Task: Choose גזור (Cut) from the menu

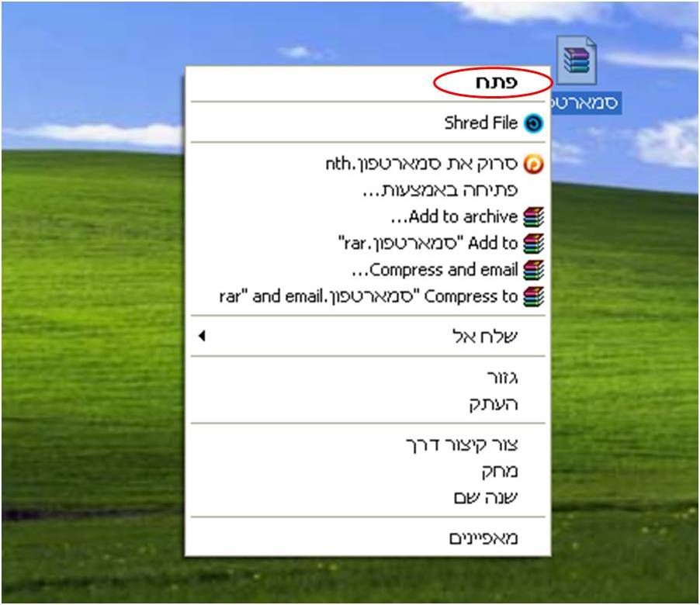Action: coord(369,378)
